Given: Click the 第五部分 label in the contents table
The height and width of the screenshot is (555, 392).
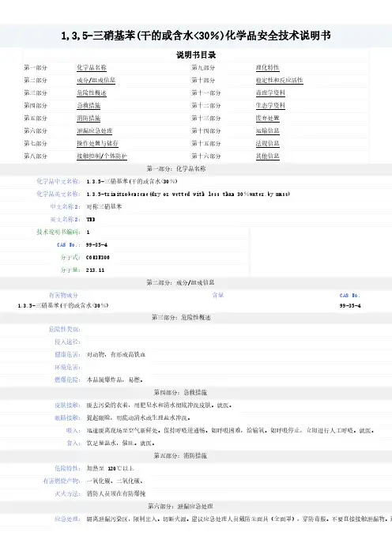Looking at the screenshot, I should point(36,118).
